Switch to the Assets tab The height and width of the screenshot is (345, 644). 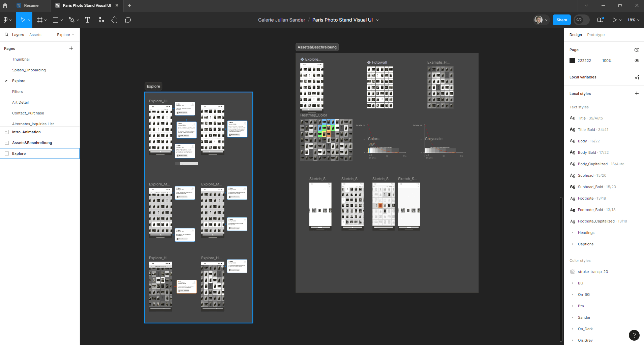pos(35,34)
